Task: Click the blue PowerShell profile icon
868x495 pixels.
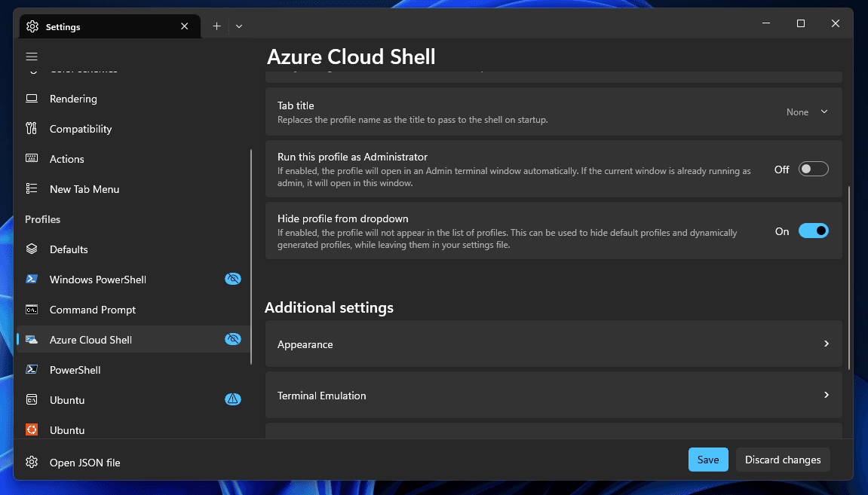Action: [x=32, y=369]
